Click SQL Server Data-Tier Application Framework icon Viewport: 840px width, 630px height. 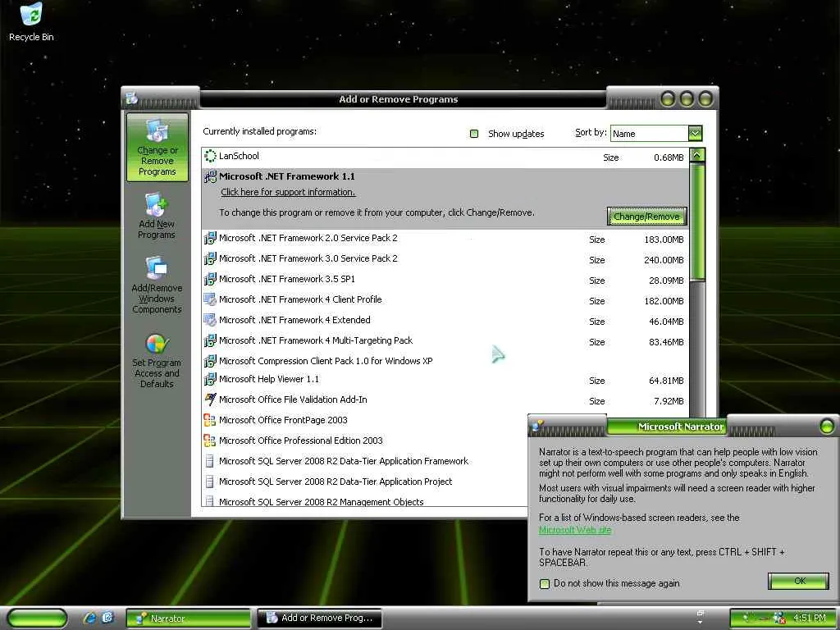click(210, 461)
